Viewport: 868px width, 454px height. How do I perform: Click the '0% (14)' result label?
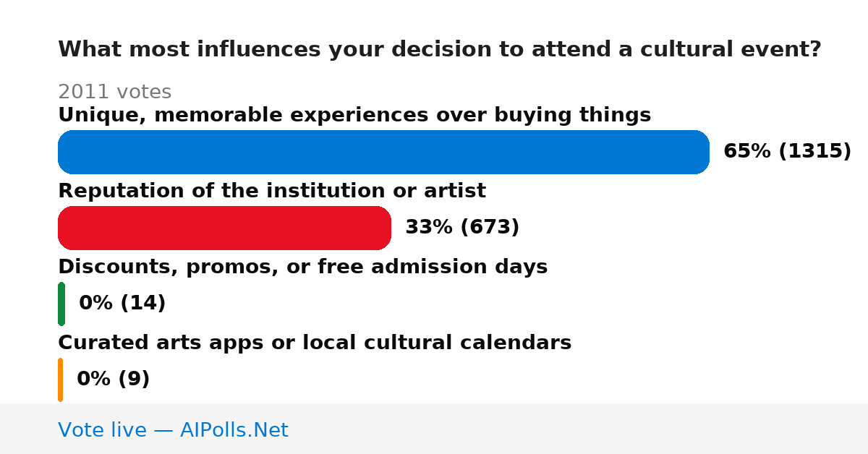coord(122,303)
